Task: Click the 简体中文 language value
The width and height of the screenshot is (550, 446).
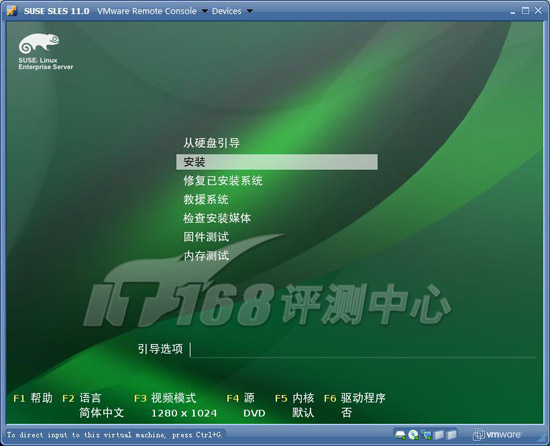Action: tap(101, 413)
